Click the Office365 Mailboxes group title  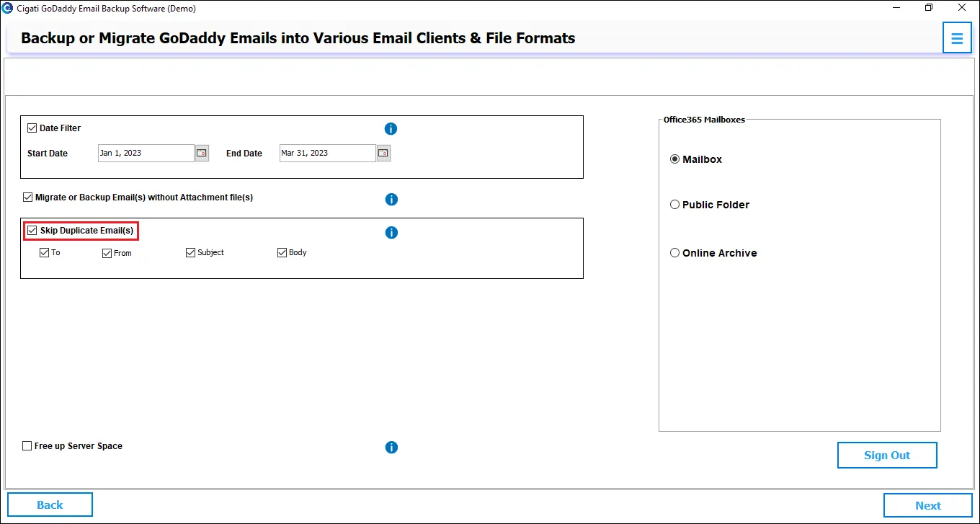[704, 120]
